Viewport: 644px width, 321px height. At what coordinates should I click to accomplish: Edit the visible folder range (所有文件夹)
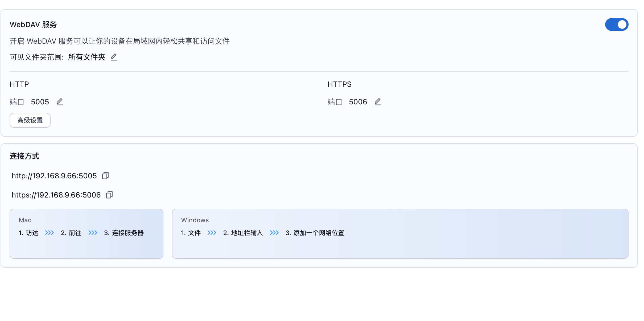[x=114, y=57]
